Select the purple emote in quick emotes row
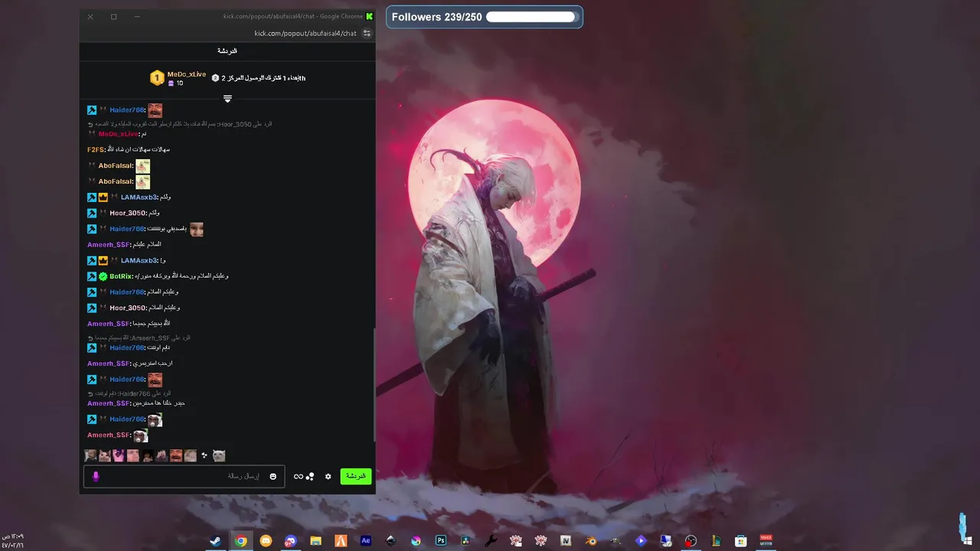This screenshot has width=980, height=551. click(118, 455)
